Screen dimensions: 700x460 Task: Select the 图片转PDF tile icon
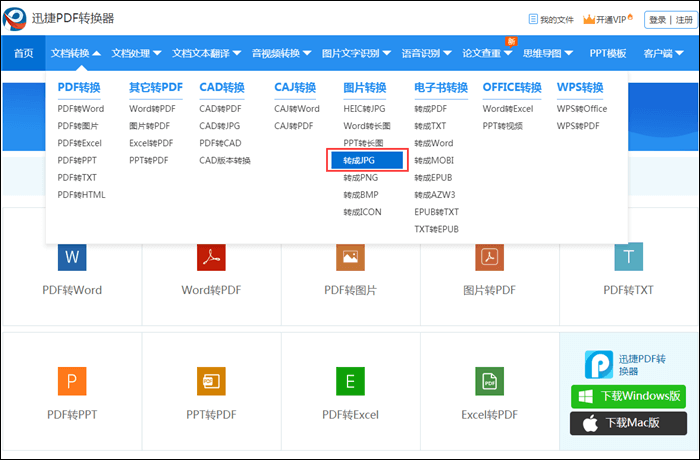(x=489, y=257)
